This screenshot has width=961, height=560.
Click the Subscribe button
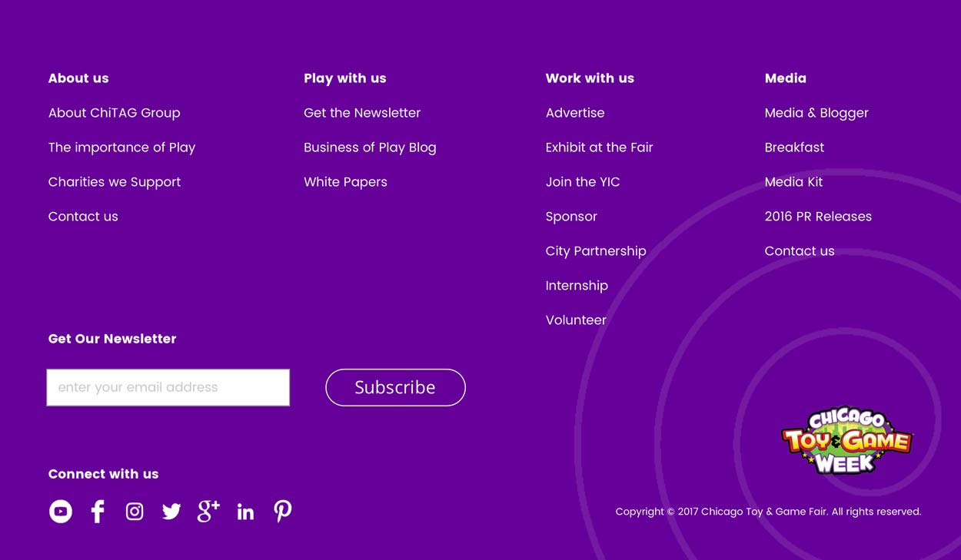coord(395,387)
